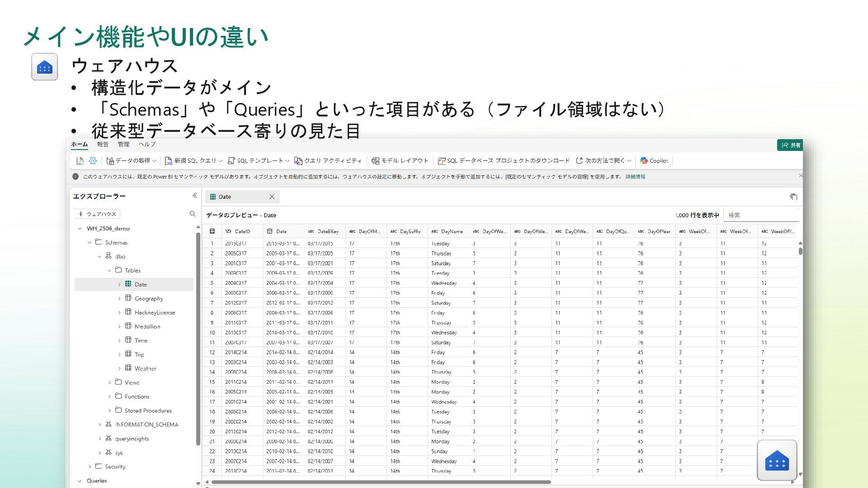Click the Weather table icon
Screen dimensions: 868x488
tap(128, 368)
